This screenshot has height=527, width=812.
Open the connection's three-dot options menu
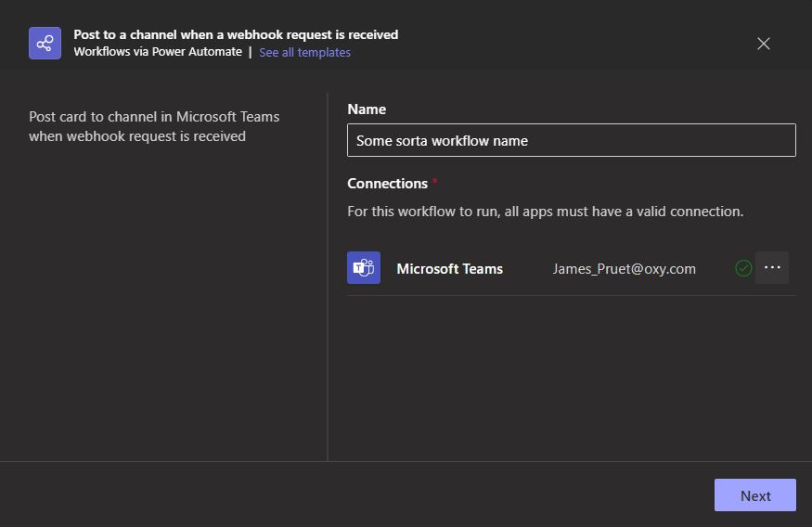771,267
